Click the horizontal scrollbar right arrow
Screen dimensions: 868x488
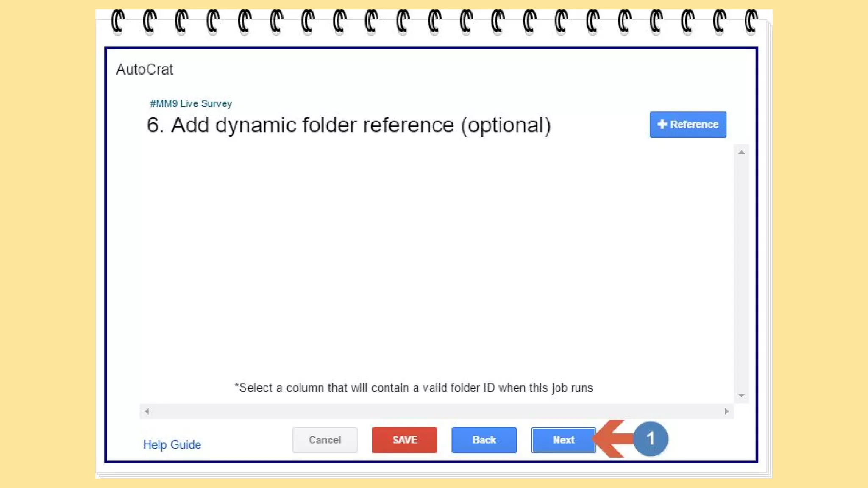726,411
